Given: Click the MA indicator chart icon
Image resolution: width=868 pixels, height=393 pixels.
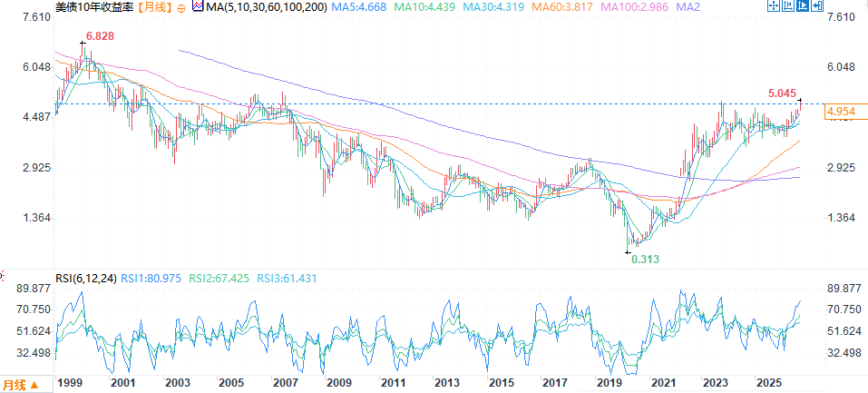Looking at the screenshot, I should [198, 6].
